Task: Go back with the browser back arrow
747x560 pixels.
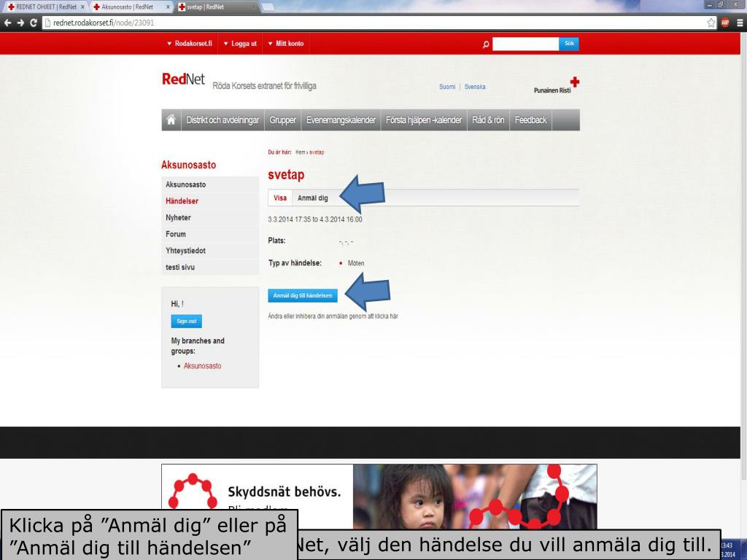Action: click(7, 23)
